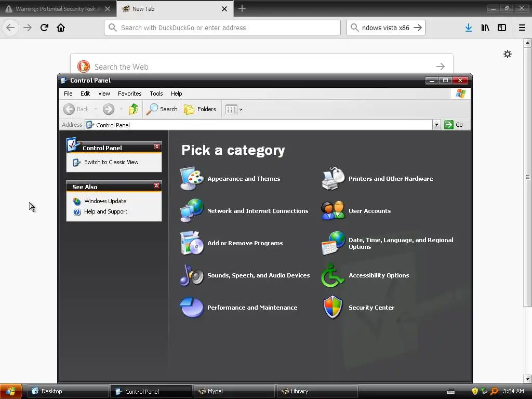Click the Control Panel Back button
Image resolution: width=532 pixels, height=399 pixels.
pos(76,109)
